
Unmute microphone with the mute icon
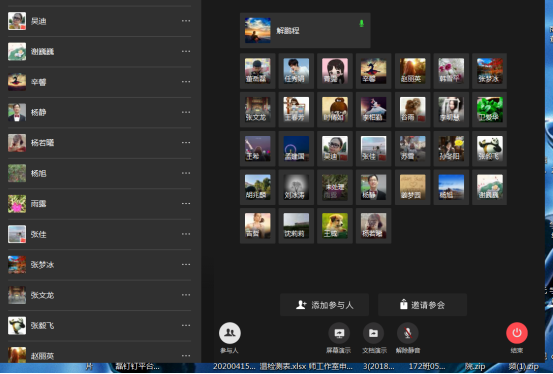click(408, 333)
